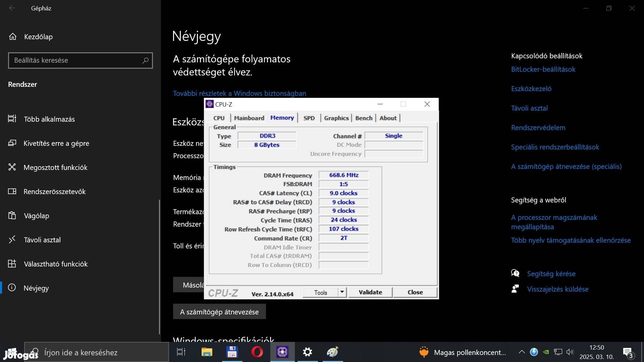Click the Command Rate value 2T
This screenshot has width=644, height=362.
343,238
